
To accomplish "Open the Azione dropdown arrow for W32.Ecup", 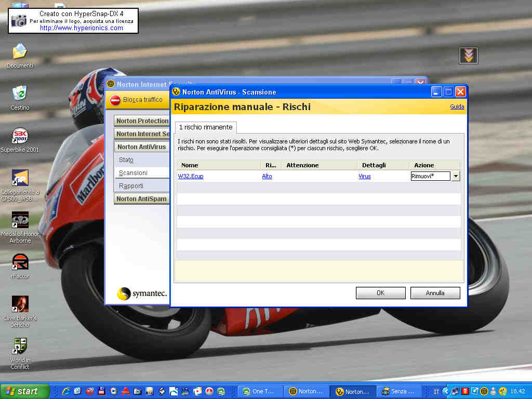I will point(456,176).
